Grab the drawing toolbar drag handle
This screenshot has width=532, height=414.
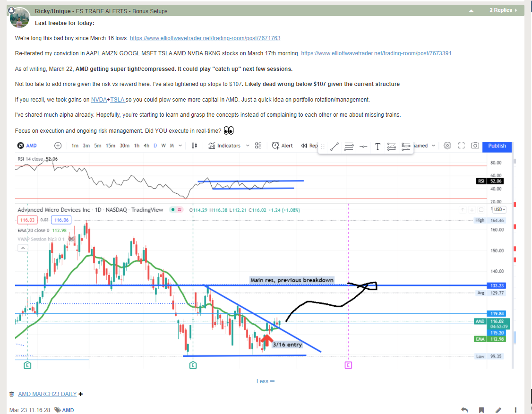323,147
